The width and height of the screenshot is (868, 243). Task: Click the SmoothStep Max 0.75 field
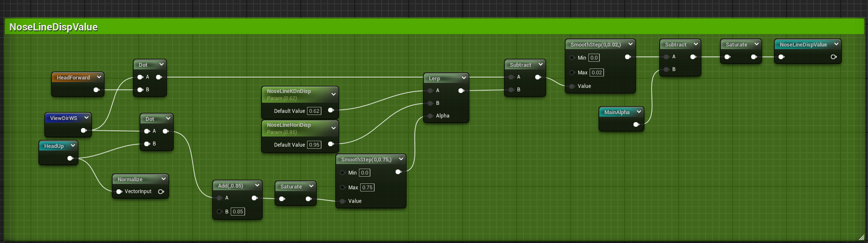click(x=367, y=188)
